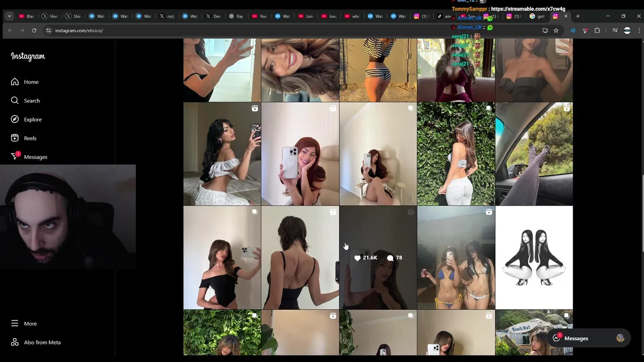644x362 pixels.
Task: Open the tab search dropdown chevron
Action: (x=9, y=16)
